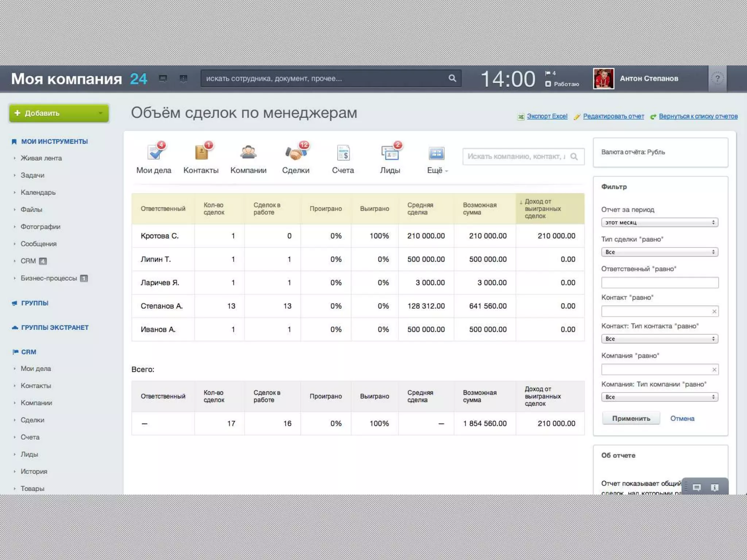Expand the green Добавить button arrow
Screen dimensions: 747x560
101,113
